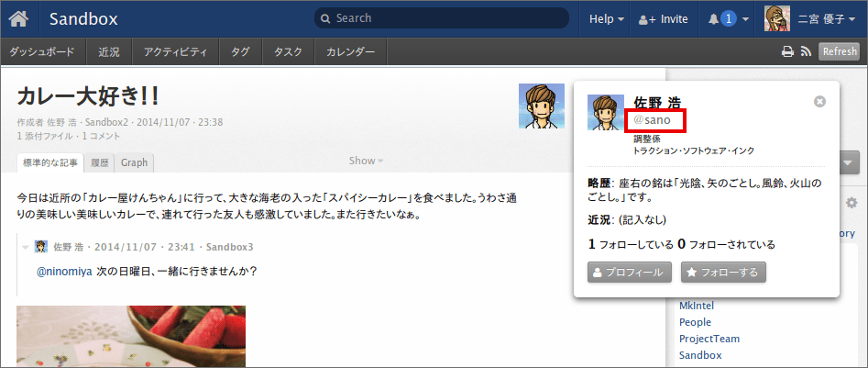Click the フォローする button

pyautogui.click(x=723, y=273)
